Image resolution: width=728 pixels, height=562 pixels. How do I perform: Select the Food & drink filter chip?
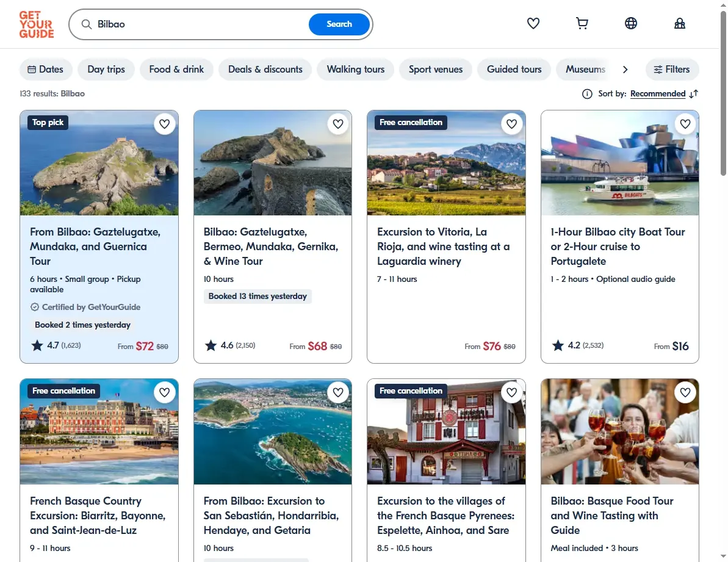click(x=176, y=69)
